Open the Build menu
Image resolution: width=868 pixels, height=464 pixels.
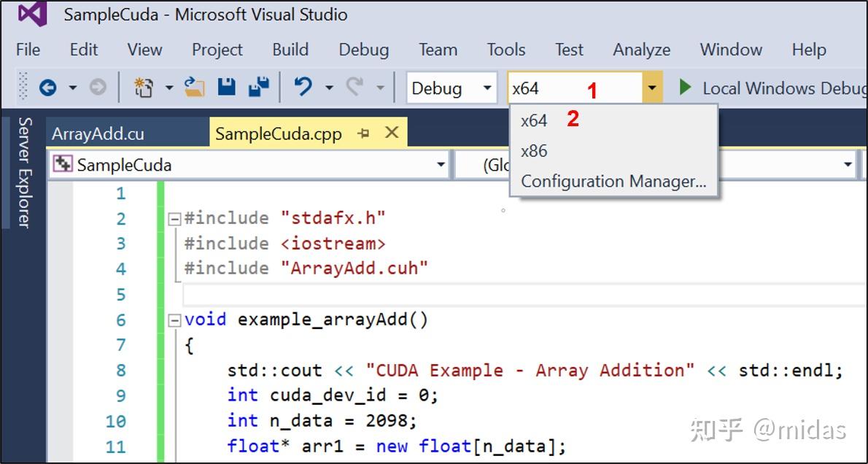point(290,50)
